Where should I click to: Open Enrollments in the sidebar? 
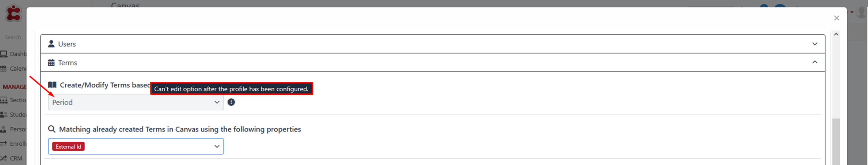click(x=13, y=144)
